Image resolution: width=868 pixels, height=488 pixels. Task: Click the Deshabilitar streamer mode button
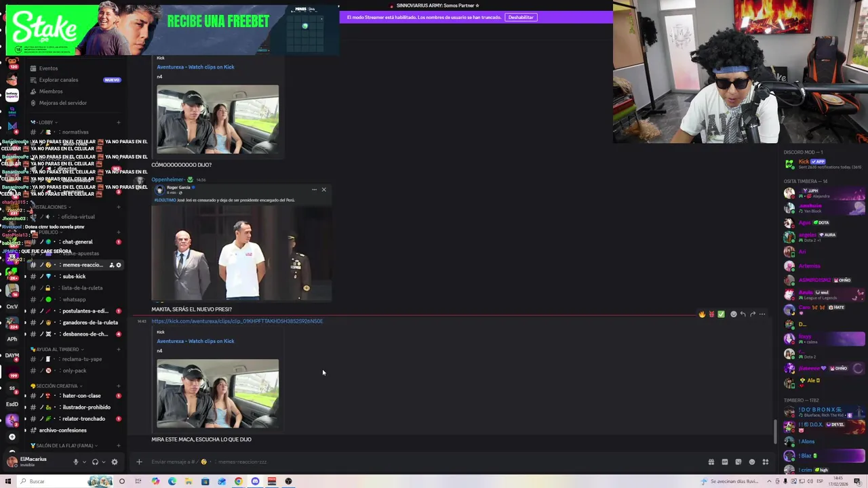(x=521, y=18)
